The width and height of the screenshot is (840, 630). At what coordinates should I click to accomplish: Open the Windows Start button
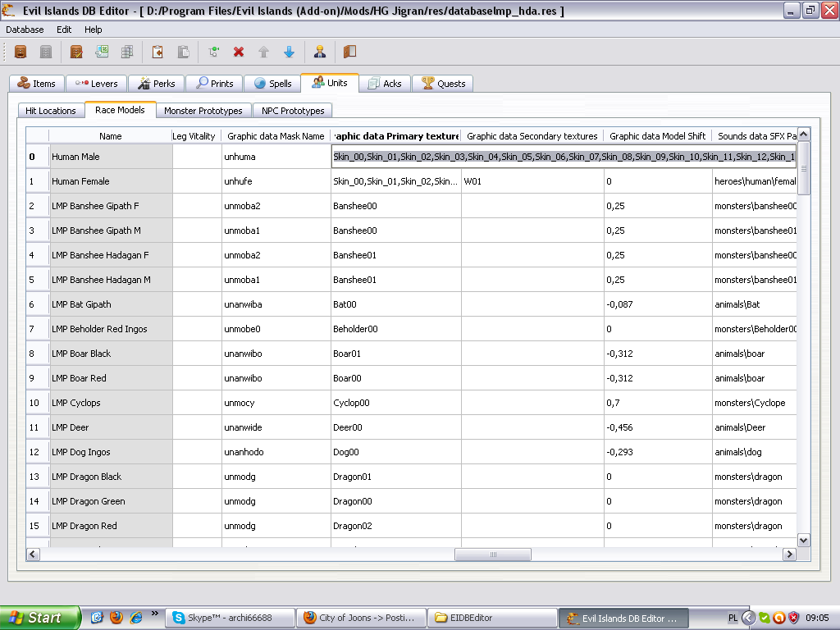click(40, 618)
